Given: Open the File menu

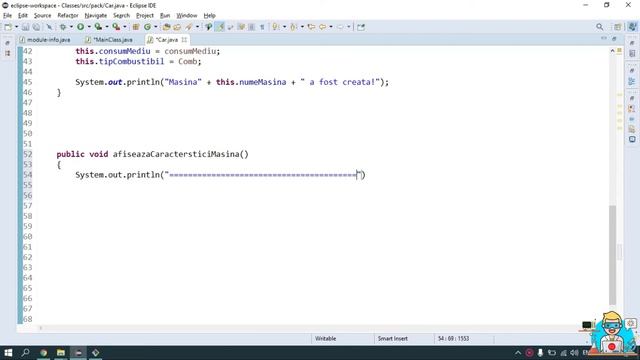Looking at the screenshot, I should pyautogui.click(x=7, y=16).
